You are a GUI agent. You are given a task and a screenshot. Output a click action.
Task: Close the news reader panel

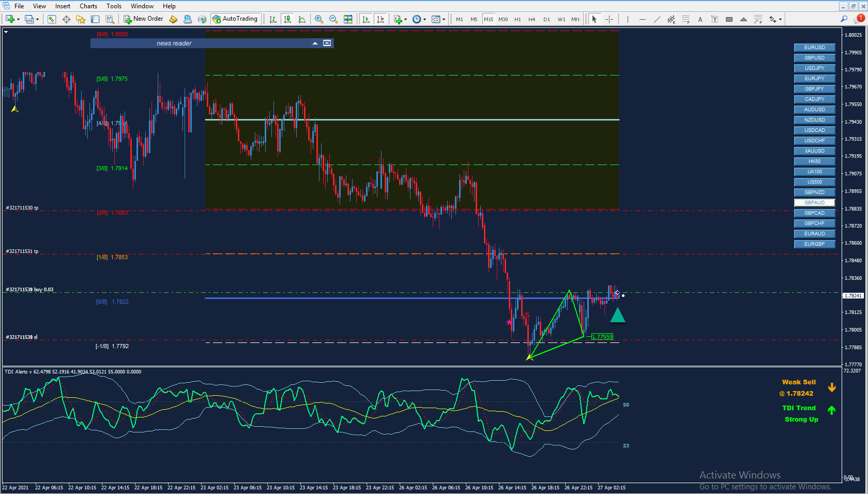coord(327,43)
